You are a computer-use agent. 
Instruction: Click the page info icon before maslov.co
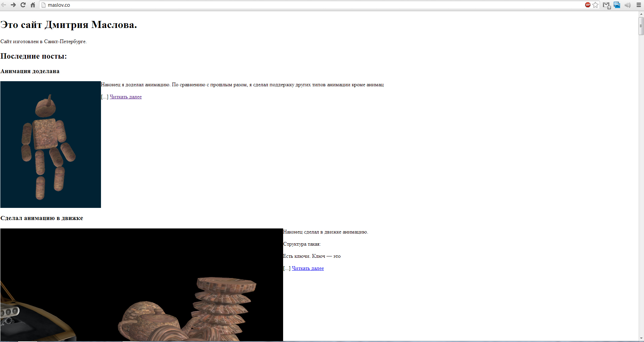(x=43, y=5)
